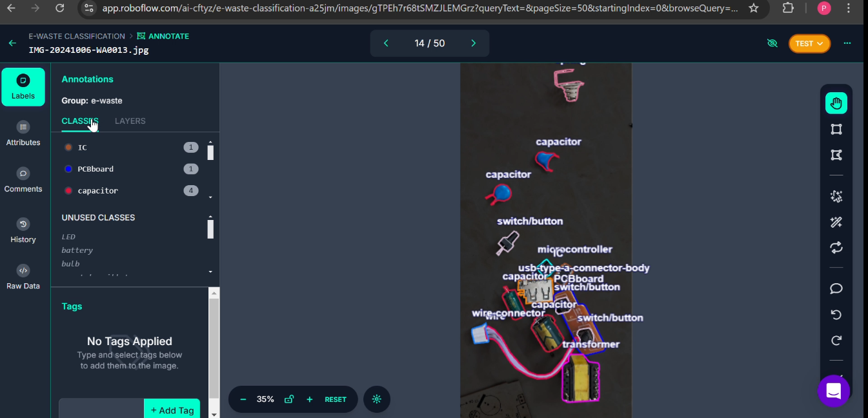868x418 pixels.
Task: Open the purple support chat bubble
Action: click(x=833, y=391)
